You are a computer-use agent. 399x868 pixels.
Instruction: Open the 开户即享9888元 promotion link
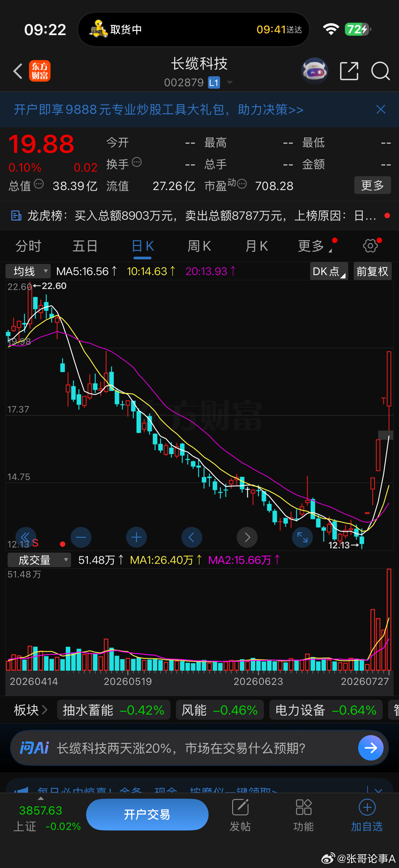(x=158, y=109)
